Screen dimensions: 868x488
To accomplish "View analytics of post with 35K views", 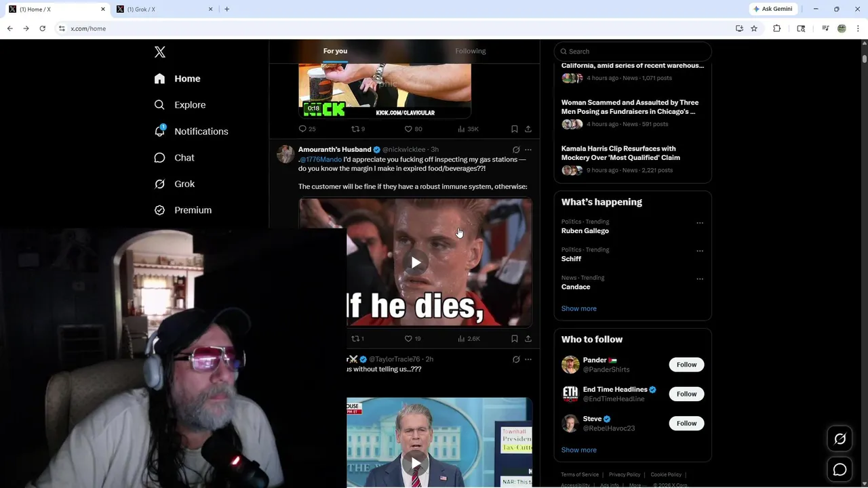I will (468, 129).
